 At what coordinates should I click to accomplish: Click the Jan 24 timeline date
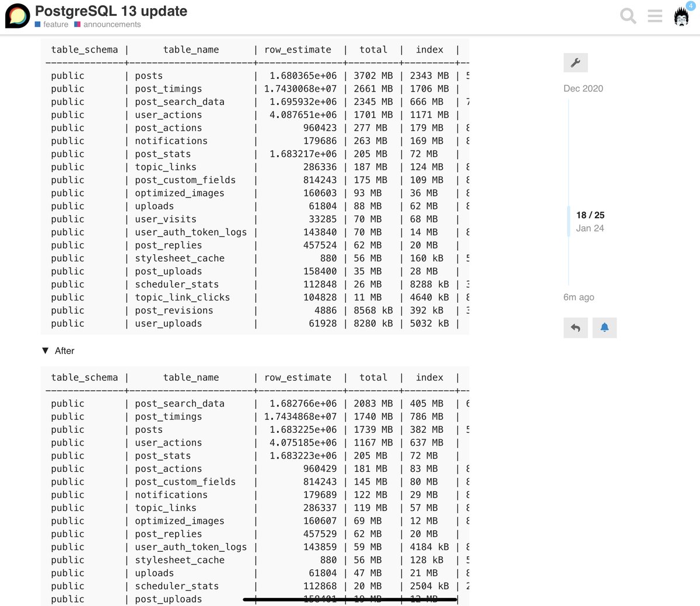point(590,229)
